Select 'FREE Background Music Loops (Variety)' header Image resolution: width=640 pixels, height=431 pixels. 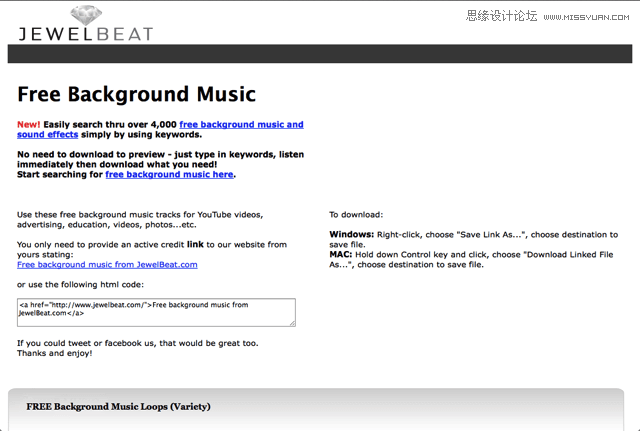[118, 407]
